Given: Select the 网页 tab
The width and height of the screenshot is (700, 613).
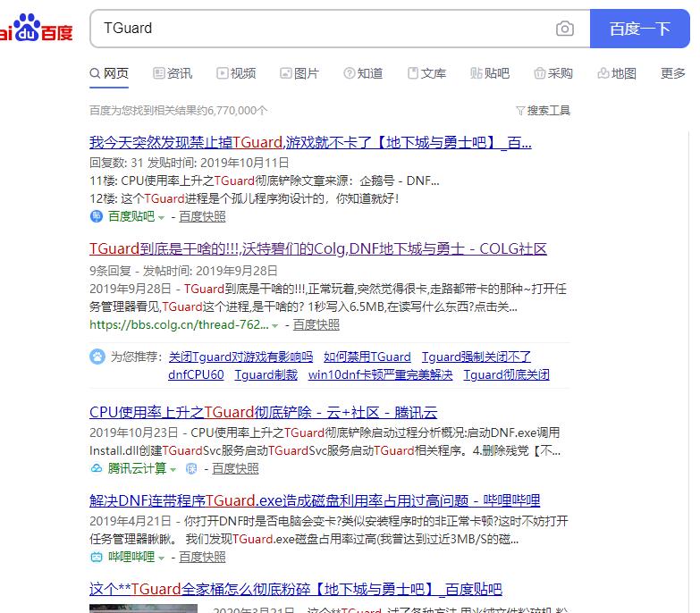Looking at the screenshot, I should click(109, 73).
